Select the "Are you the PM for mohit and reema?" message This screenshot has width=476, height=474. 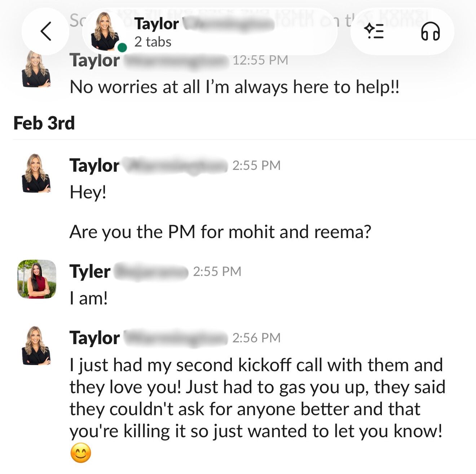pos(220,232)
